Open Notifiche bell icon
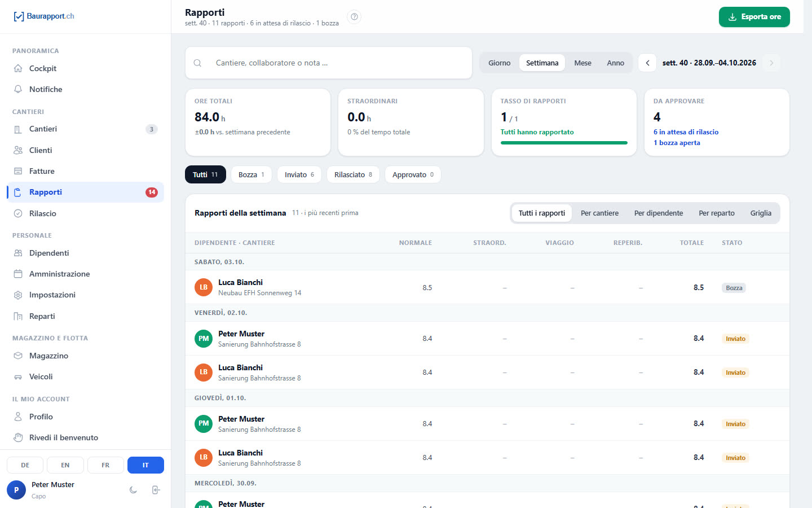The image size is (812, 508). 18,89
